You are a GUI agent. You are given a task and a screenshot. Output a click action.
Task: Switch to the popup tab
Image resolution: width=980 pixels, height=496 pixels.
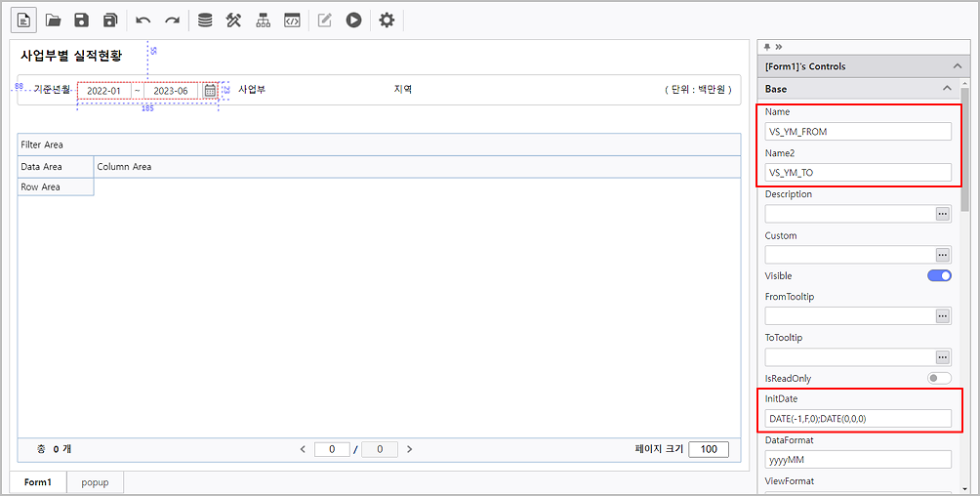[95, 482]
